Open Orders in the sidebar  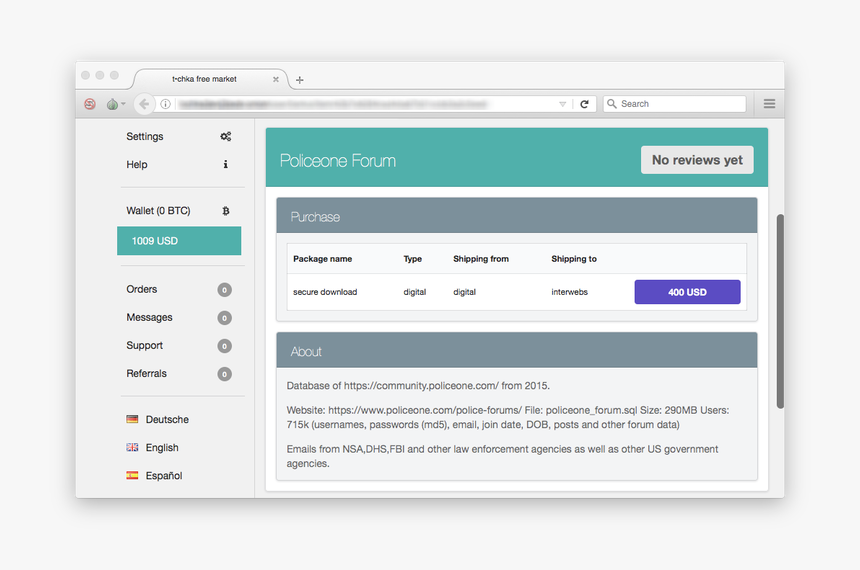142,289
